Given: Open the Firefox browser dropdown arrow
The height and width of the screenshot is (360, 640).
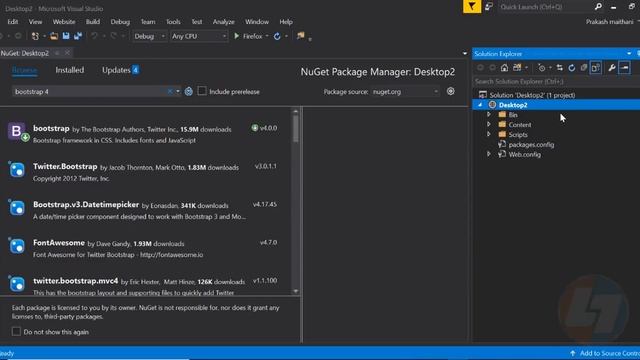Looking at the screenshot, I should [x=267, y=36].
